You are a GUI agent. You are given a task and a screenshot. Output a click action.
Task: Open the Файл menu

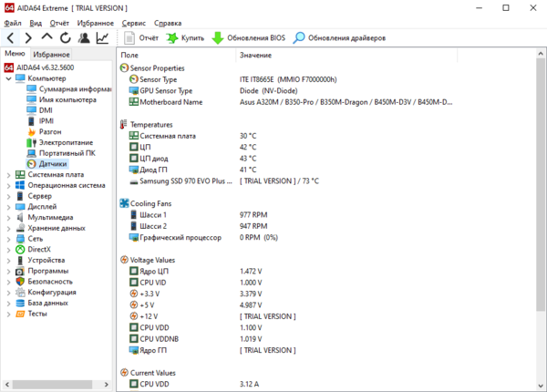pos(13,23)
